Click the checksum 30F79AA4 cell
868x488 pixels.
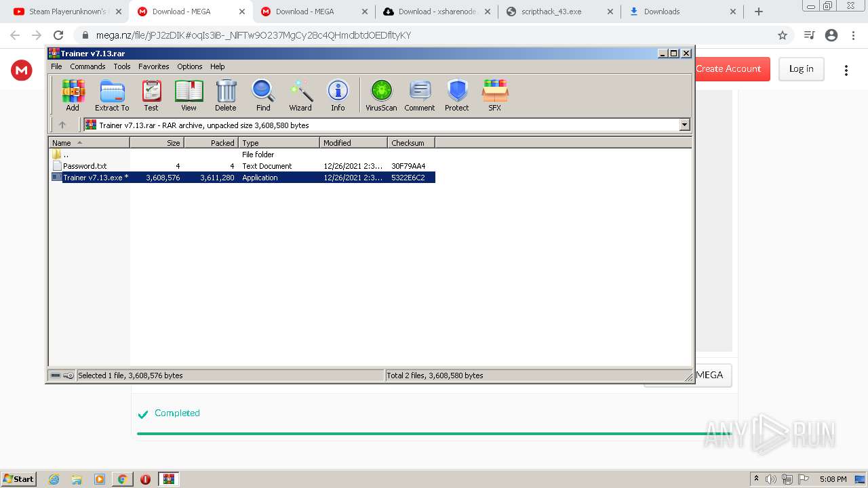tap(408, 166)
